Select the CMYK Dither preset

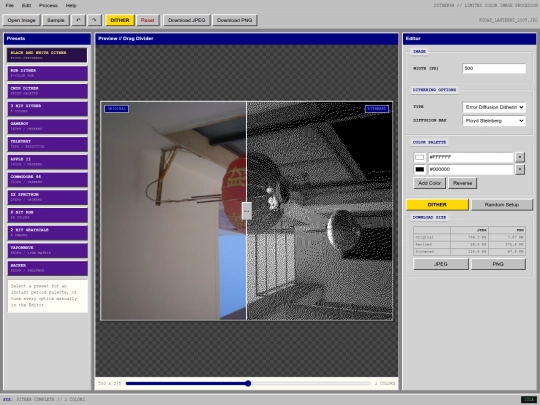(x=48, y=91)
